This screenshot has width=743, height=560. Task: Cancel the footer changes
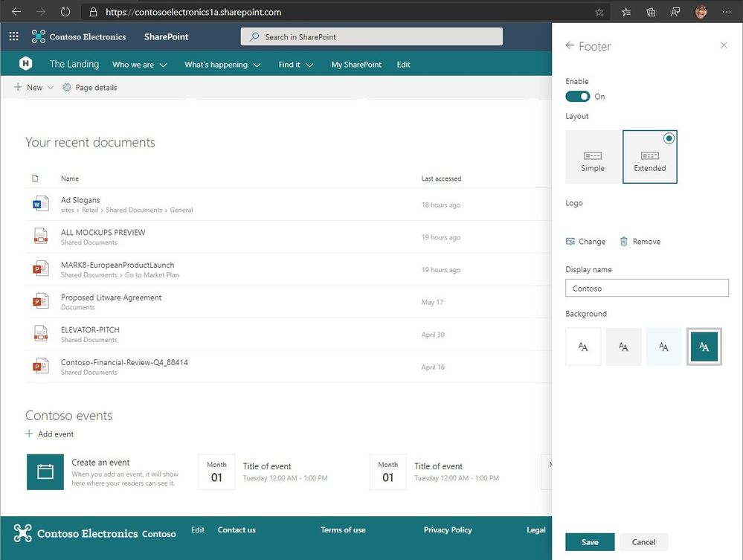pos(643,542)
